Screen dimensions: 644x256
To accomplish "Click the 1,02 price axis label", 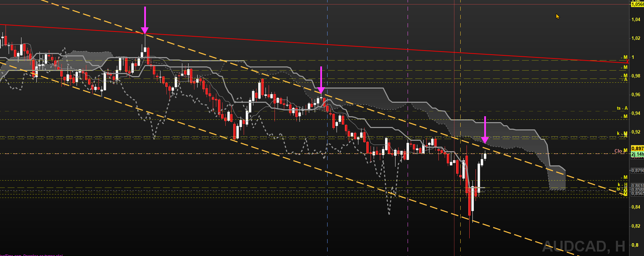I will tap(636, 38).
